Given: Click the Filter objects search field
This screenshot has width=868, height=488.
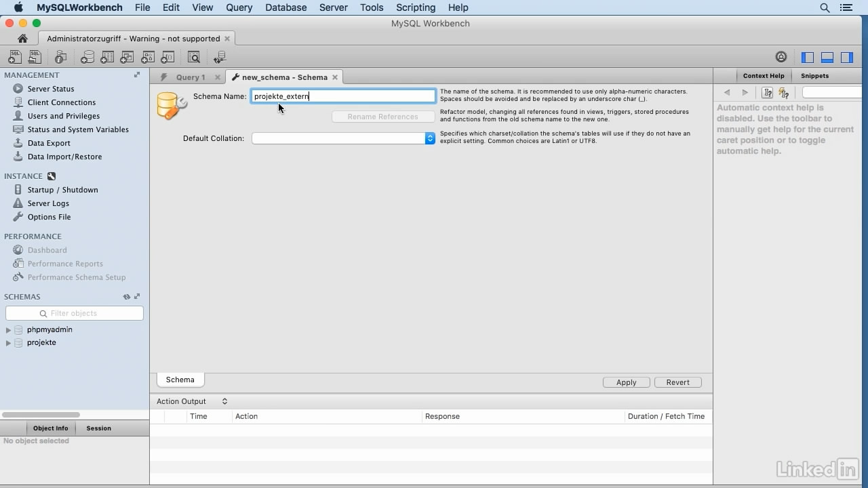Looking at the screenshot, I should point(75,313).
